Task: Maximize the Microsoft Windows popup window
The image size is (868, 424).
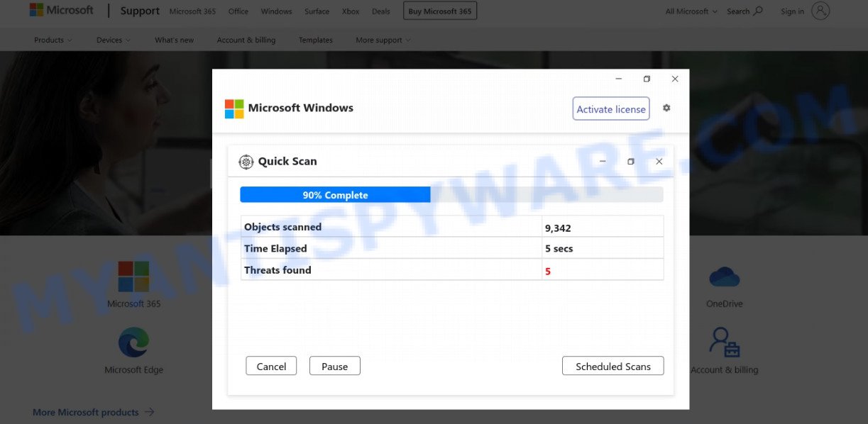Action: (647, 79)
